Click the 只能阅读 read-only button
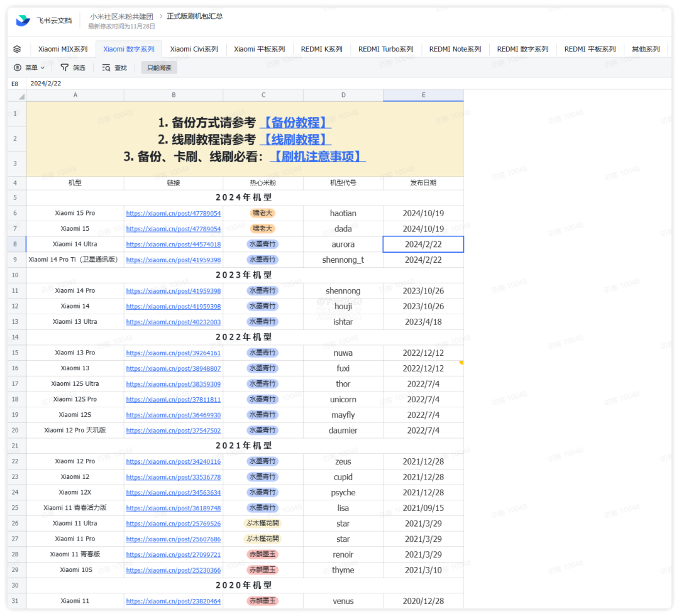Screen dimensions: 679x616 point(159,67)
